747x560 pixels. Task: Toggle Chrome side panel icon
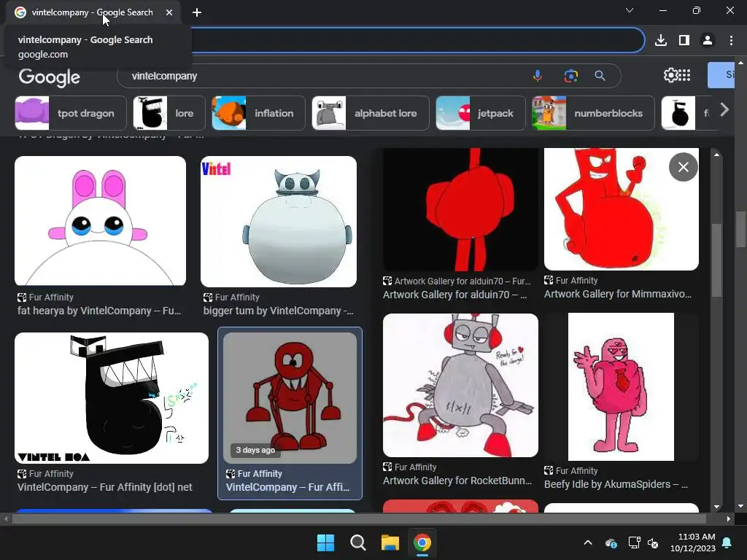coord(684,41)
